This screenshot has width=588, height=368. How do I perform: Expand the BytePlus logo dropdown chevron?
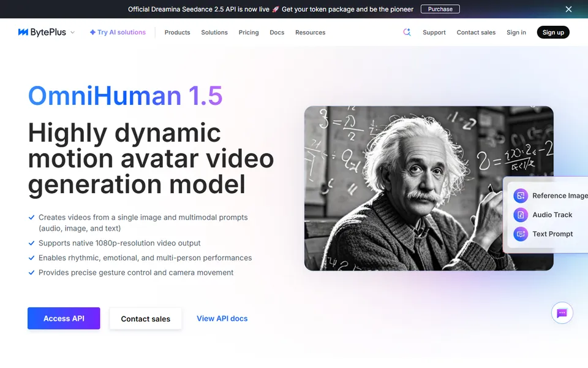tap(73, 33)
